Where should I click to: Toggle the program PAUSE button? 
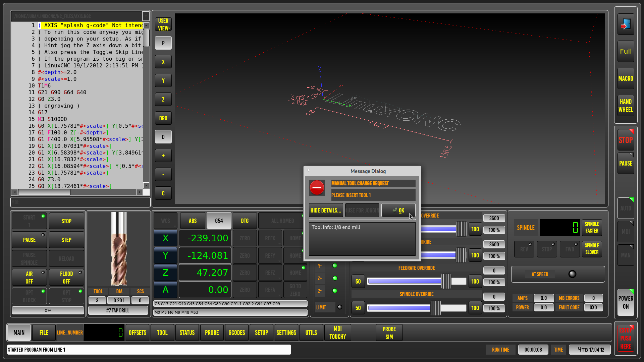[30, 240]
